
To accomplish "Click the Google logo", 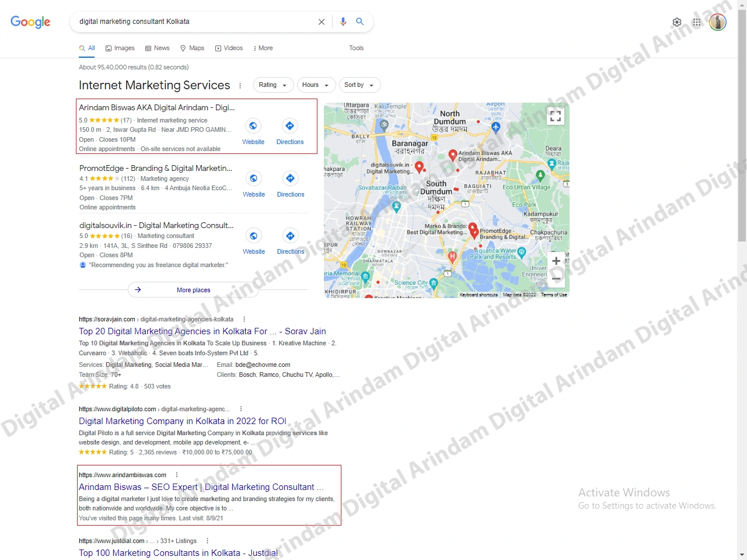I will [x=30, y=22].
